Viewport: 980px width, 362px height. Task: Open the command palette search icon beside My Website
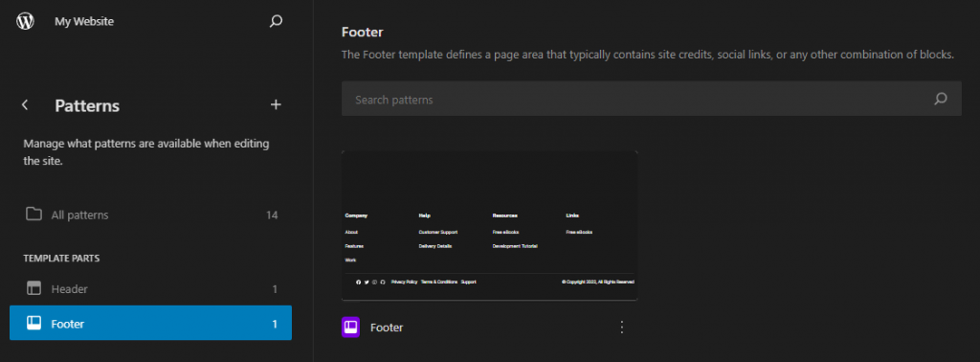tap(276, 21)
